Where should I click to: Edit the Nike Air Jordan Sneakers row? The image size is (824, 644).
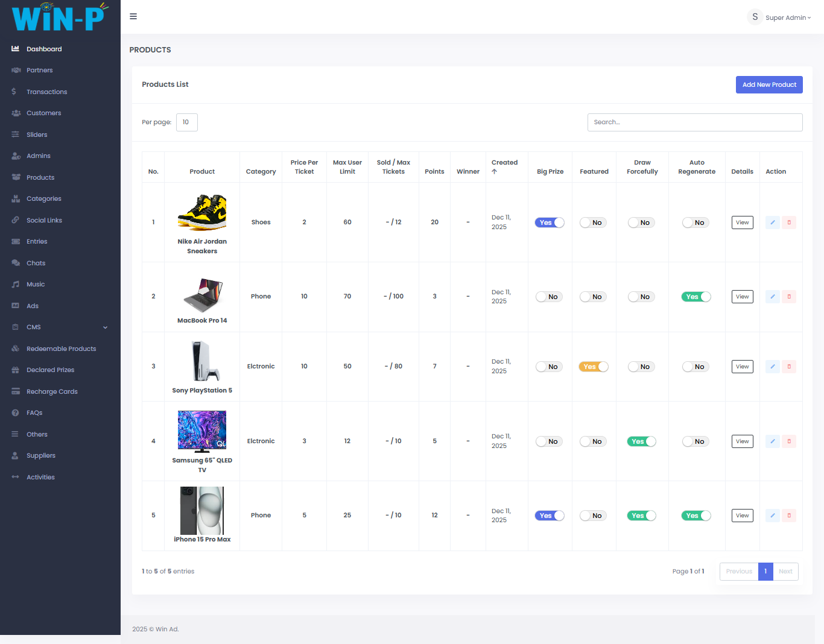click(772, 223)
